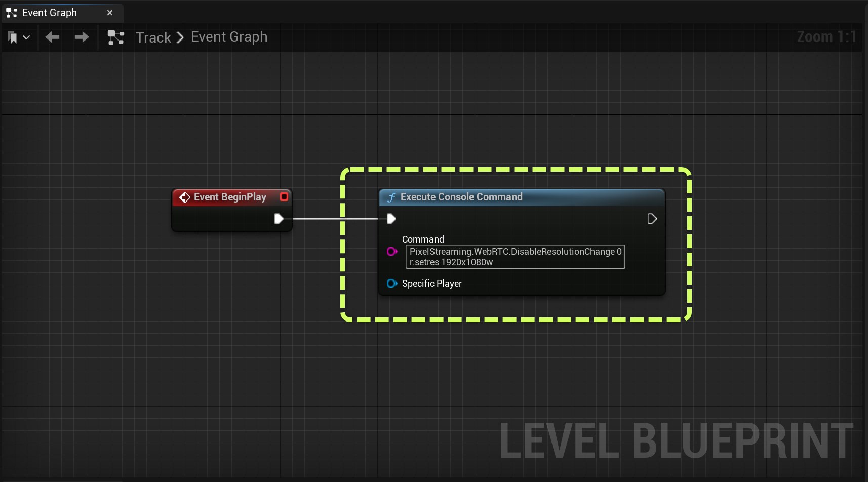Open the Track breadcrumb
The height and width of the screenshot is (482, 868).
click(x=153, y=37)
